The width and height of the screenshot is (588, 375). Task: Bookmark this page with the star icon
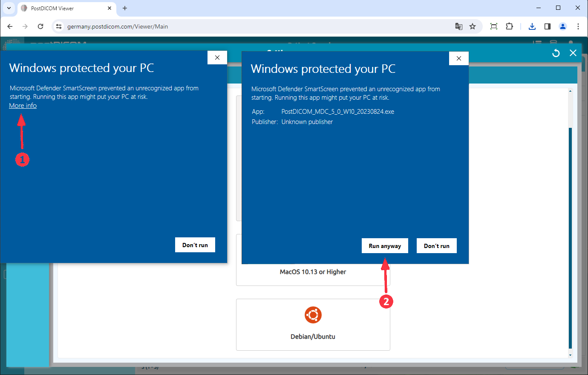[x=473, y=26]
